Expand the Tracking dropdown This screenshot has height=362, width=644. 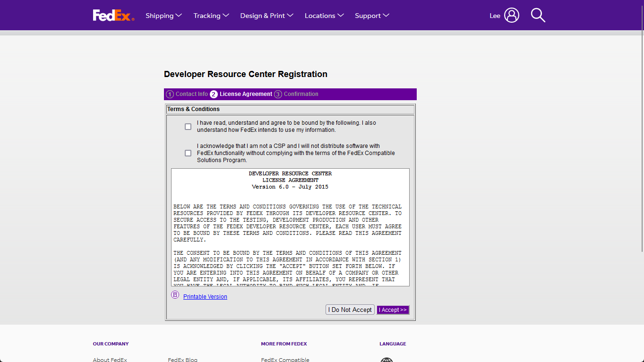point(211,15)
